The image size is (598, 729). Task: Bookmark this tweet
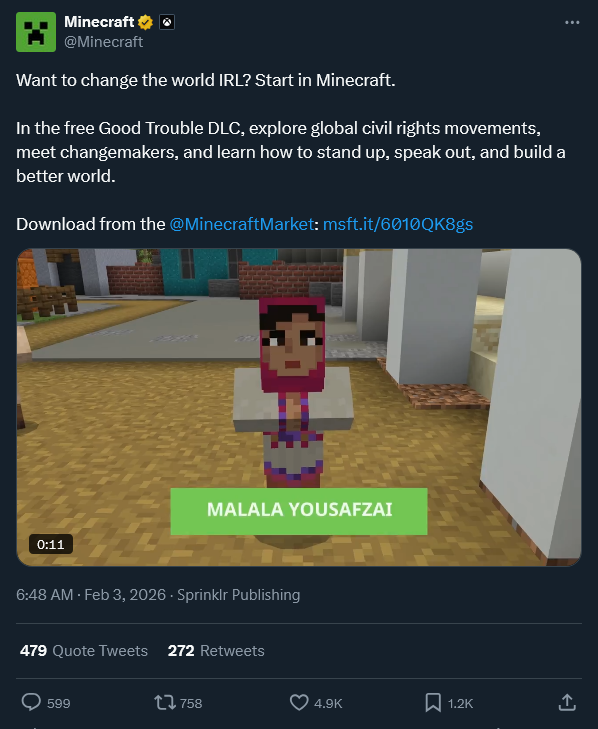(x=433, y=702)
